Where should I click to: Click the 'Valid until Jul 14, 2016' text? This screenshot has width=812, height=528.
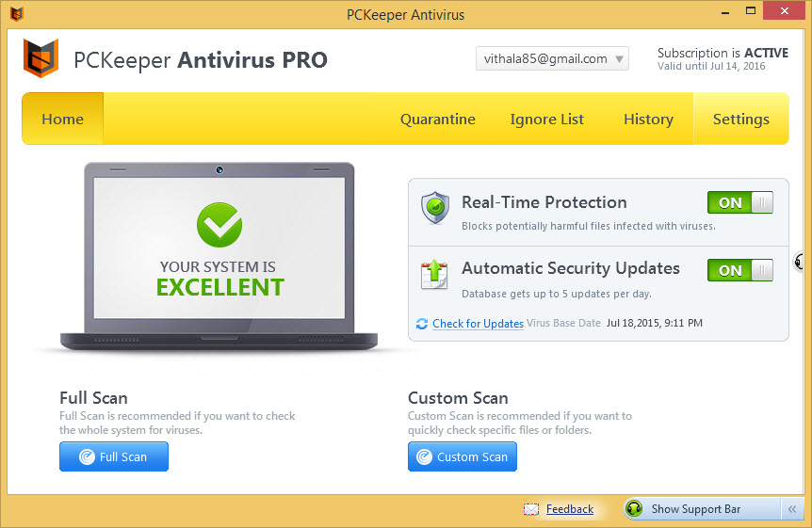pyautogui.click(x=711, y=66)
